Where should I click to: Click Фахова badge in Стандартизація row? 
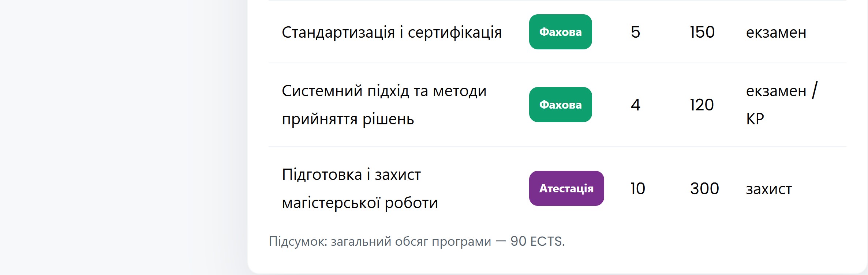pyautogui.click(x=560, y=32)
